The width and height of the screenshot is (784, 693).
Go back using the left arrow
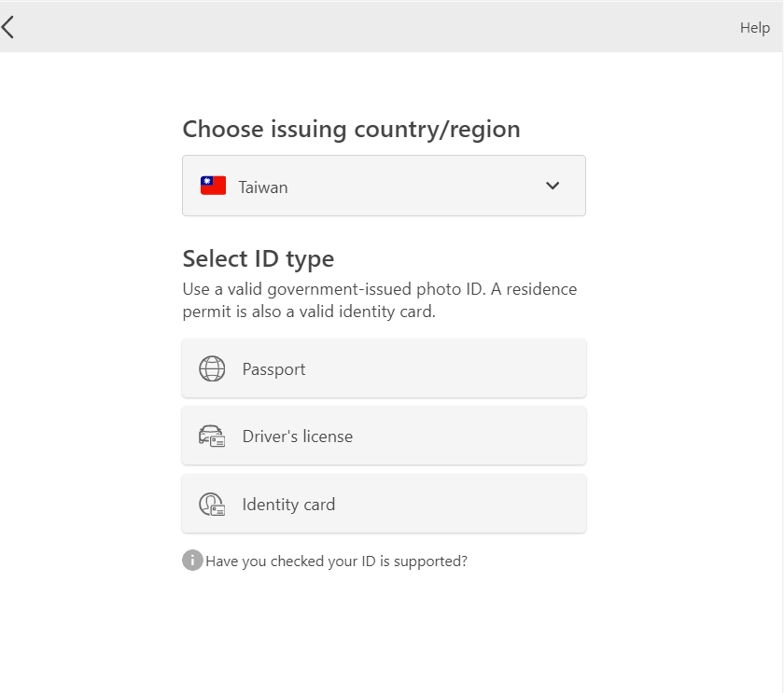7,27
